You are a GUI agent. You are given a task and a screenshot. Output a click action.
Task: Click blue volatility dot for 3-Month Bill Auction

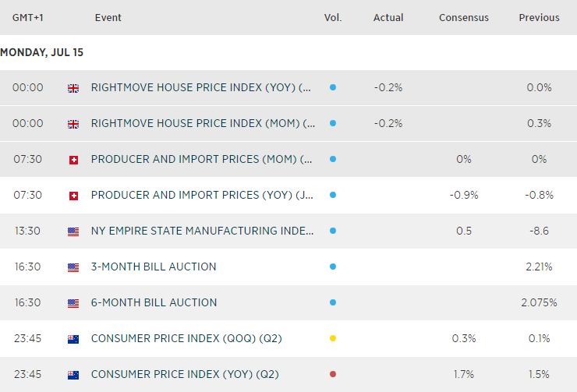[333, 267]
